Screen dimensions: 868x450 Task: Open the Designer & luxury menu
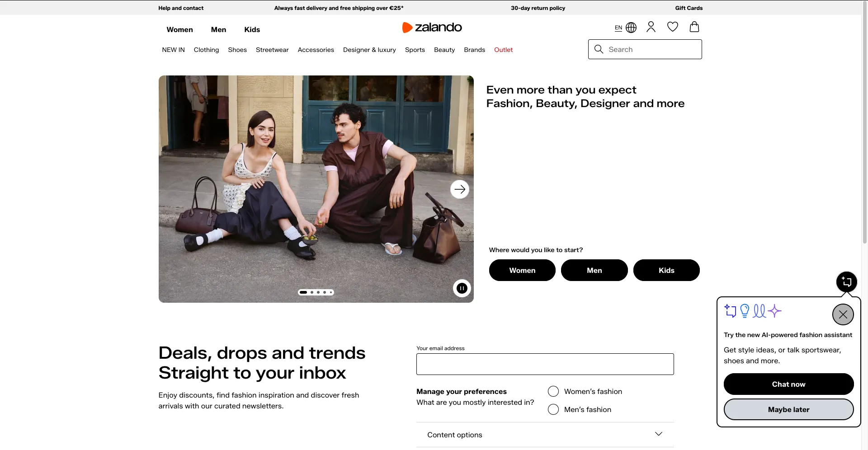click(369, 50)
